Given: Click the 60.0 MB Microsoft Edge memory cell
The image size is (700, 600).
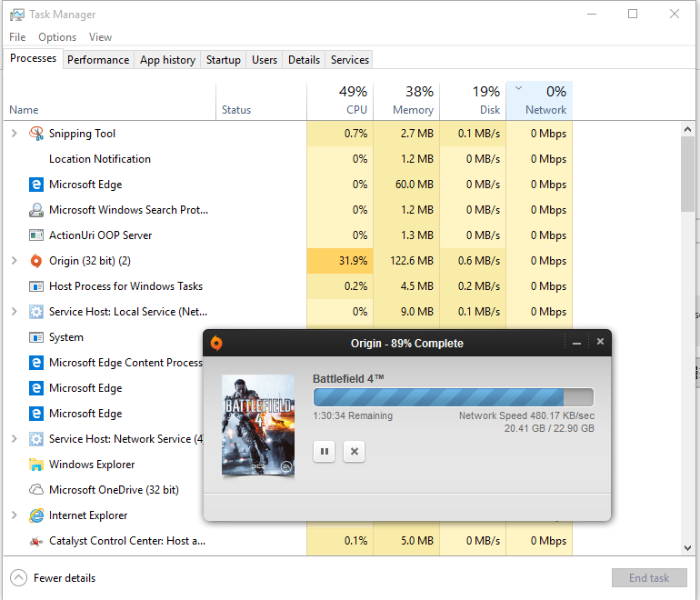Looking at the screenshot, I should tap(406, 185).
